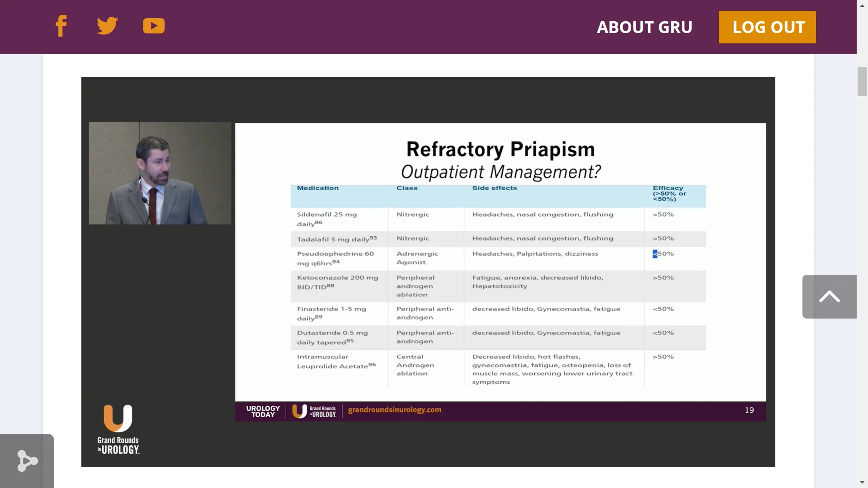Click the Tadalafil 5 mg daily cell
This screenshot has height=488, width=868.
337,239
